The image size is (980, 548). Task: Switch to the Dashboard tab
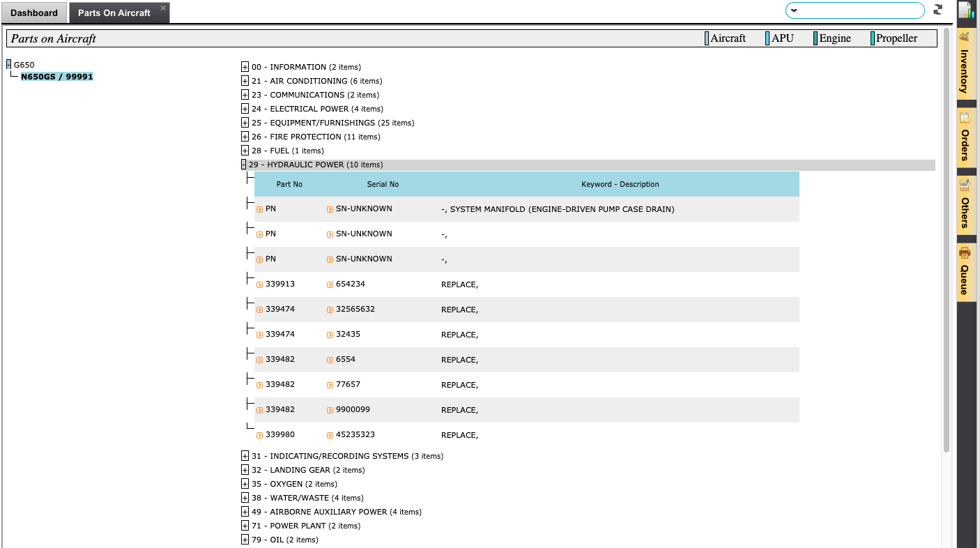(34, 13)
